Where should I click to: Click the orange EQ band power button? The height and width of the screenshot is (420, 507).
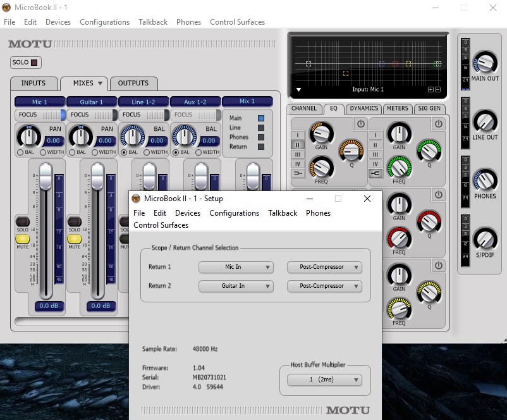tap(360, 124)
